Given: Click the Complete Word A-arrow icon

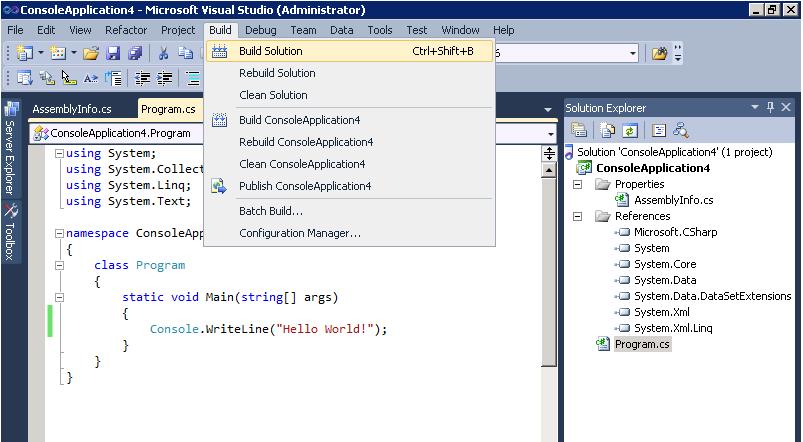Looking at the screenshot, I should 91,78.
